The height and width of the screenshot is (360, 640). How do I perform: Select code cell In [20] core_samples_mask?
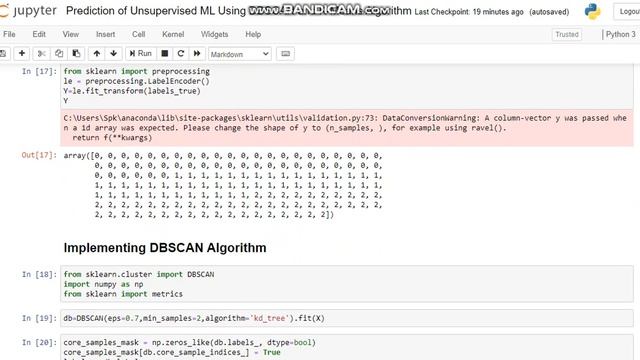pos(347,347)
